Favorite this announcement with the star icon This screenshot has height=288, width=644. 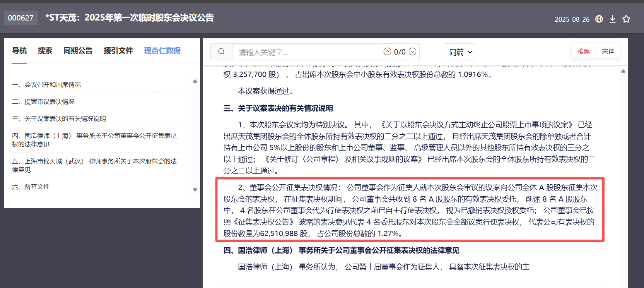point(626,19)
